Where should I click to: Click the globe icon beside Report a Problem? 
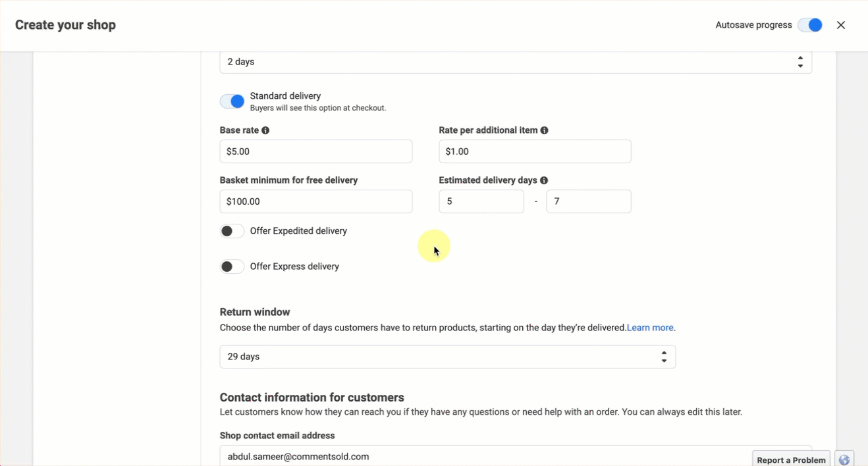coord(844,459)
